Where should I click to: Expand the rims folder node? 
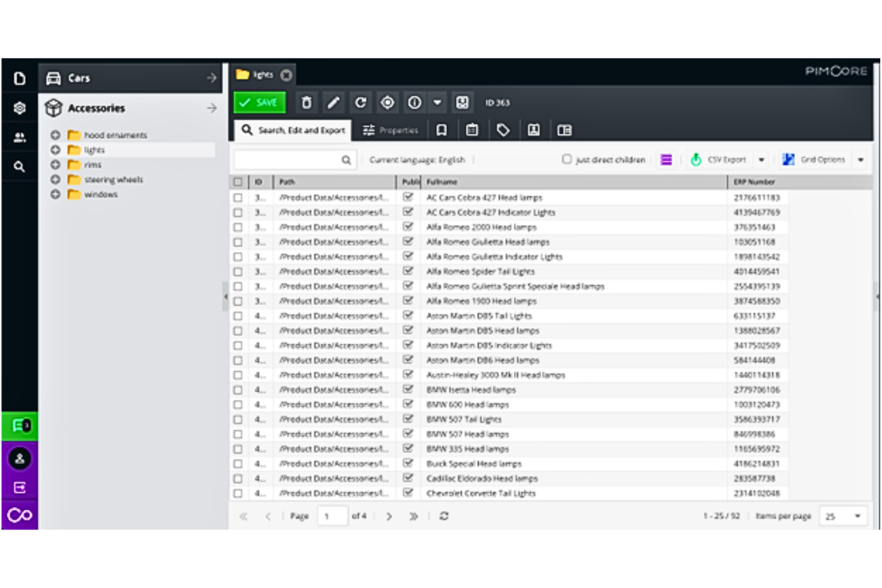[55, 165]
